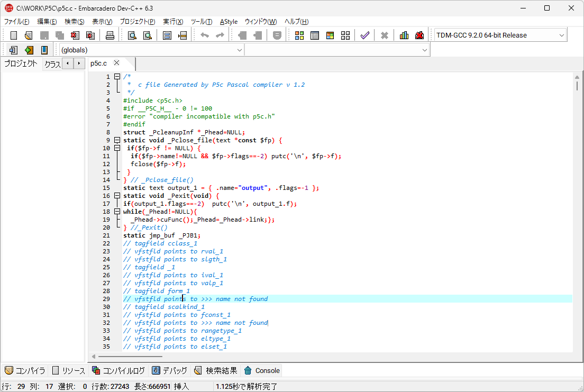The height and width of the screenshot is (392, 584).
Task: Open the ツール(T) menu
Action: click(202, 22)
